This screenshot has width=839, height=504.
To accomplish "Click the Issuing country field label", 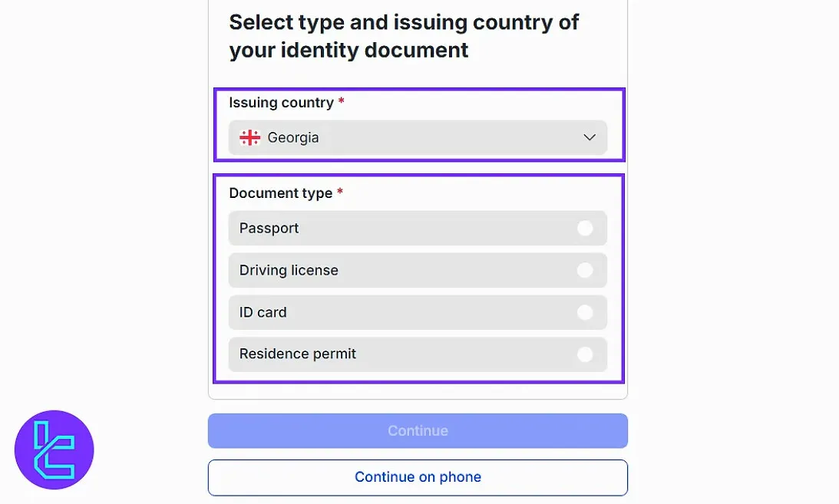I will coord(281,103).
